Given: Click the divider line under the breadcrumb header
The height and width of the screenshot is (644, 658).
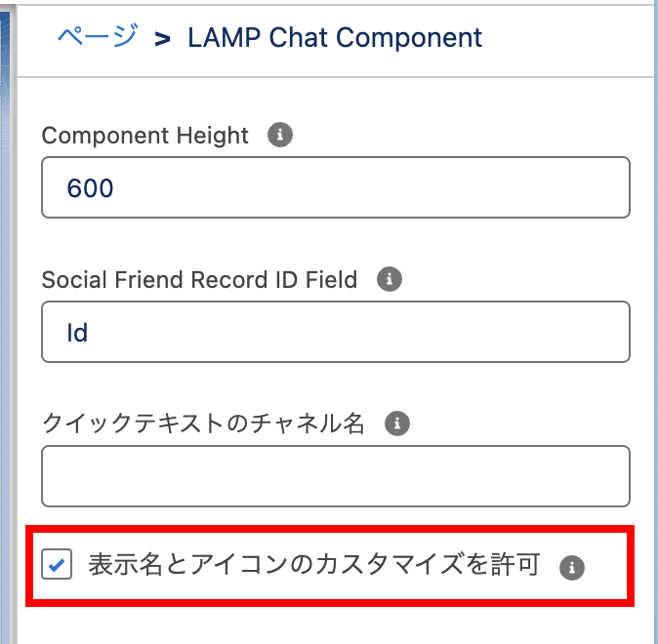Looking at the screenshot, I should pyautogui.click(x=335, y=77).
